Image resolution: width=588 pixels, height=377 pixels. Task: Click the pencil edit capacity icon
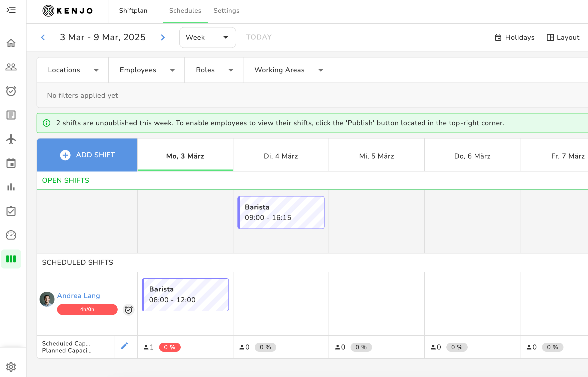coord(125,346)
